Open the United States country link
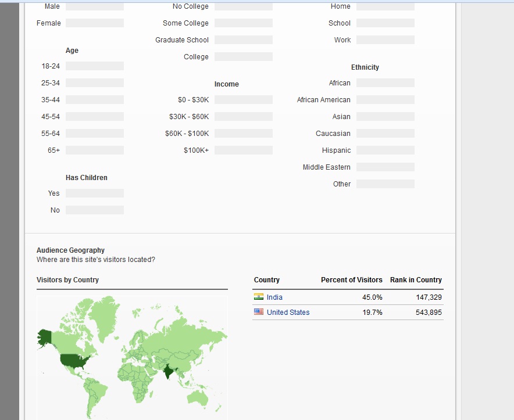The image size is (514, 420). (288, 313)
